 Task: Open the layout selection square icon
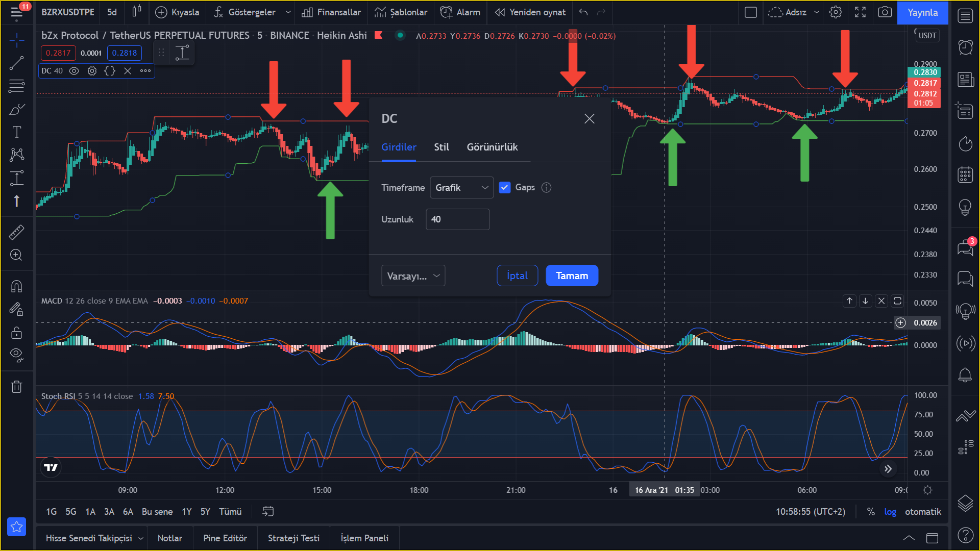click(x=751, y=12)
